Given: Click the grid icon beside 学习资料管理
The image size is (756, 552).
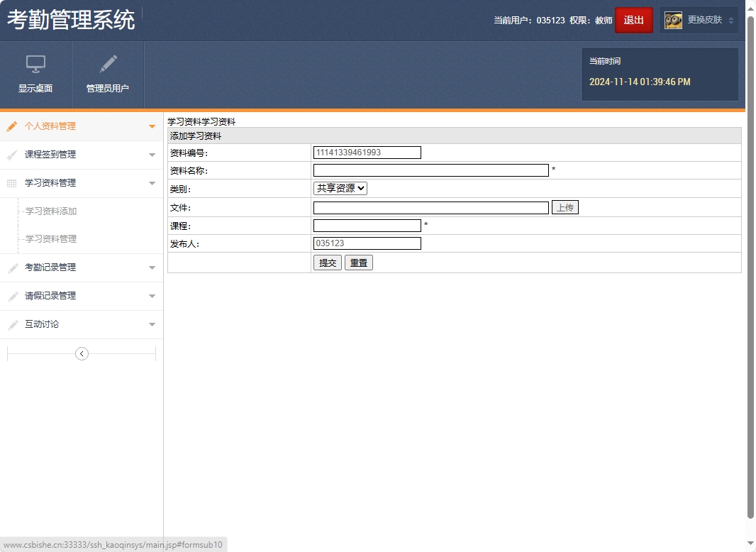Looking at the screenshot, I should click(11, 183).
